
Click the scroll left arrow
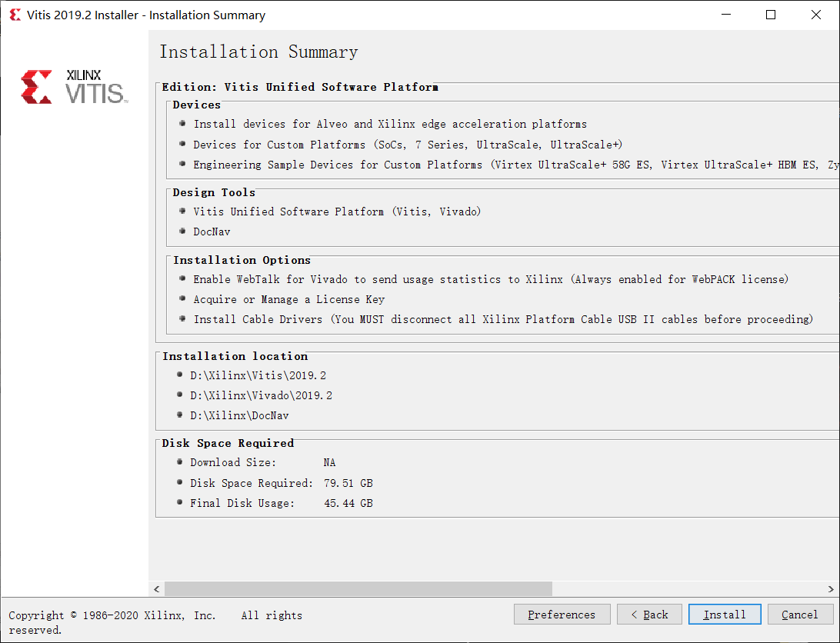click(156, 589)
